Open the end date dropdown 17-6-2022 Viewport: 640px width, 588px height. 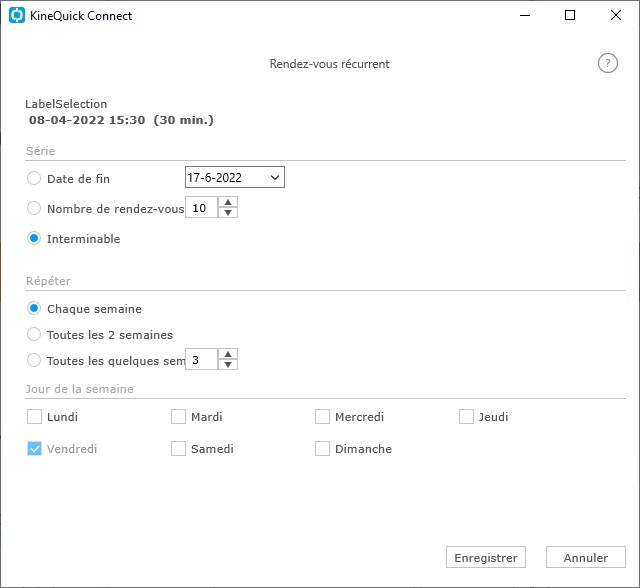[235, 177]
